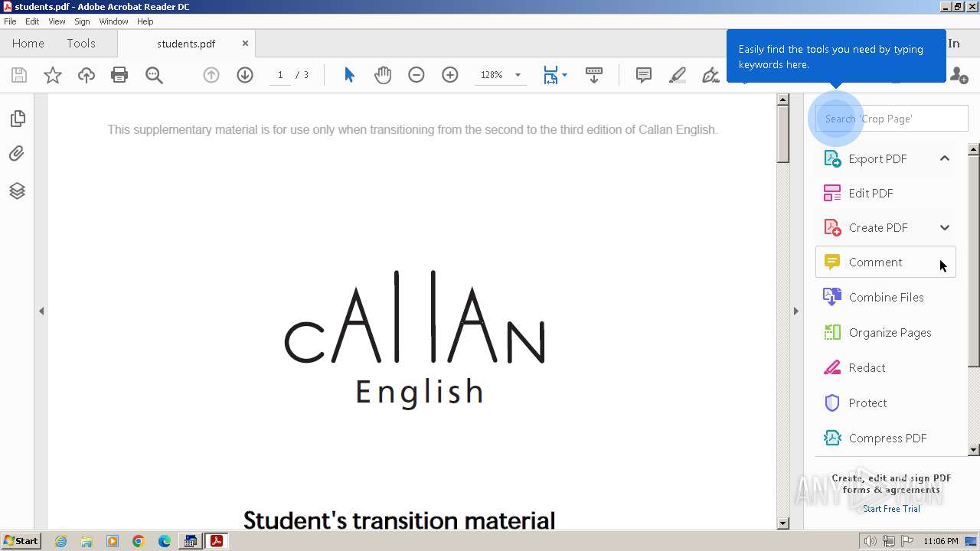Open the Export PDF tool
This screenshot has height=551, width=980.
tap(877, 158)
